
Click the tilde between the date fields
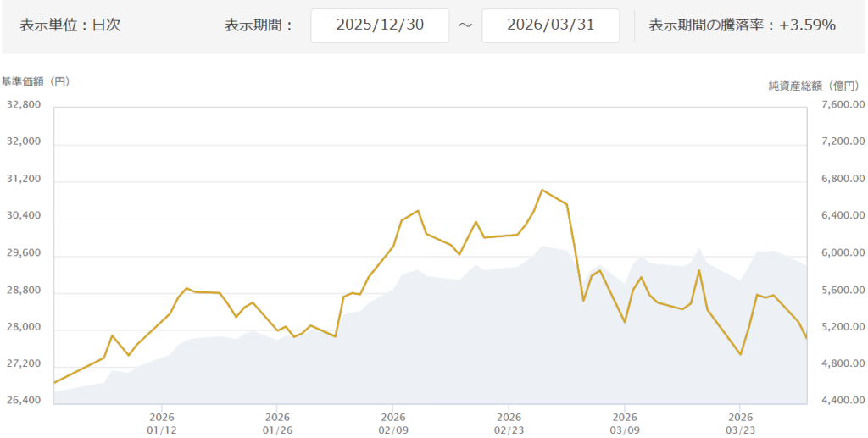pos(465,25)
